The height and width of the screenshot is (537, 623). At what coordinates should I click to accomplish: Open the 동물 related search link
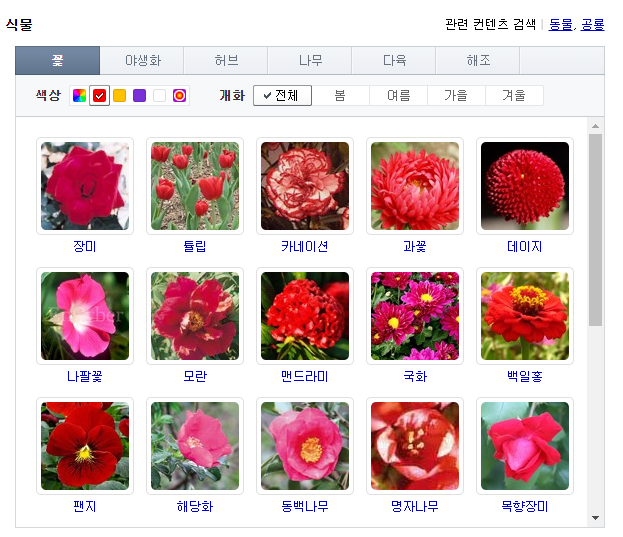pyautogui.click(x=561, y=25)
